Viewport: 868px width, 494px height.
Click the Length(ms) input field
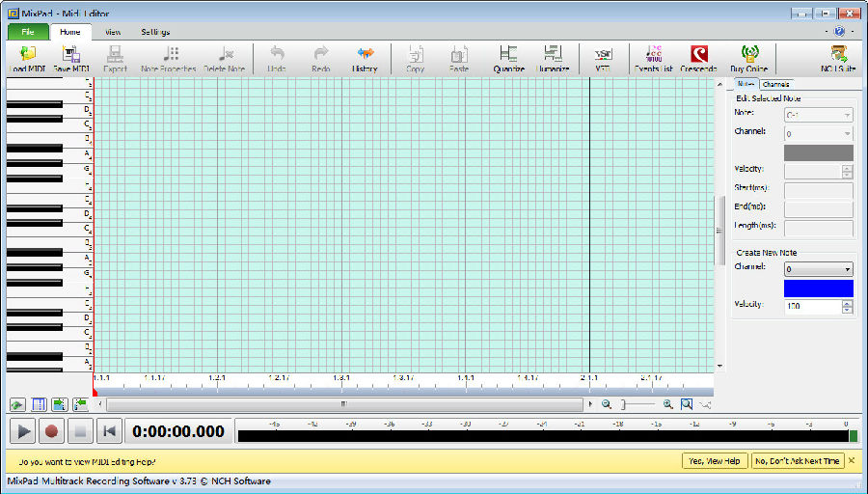[819, 228]
